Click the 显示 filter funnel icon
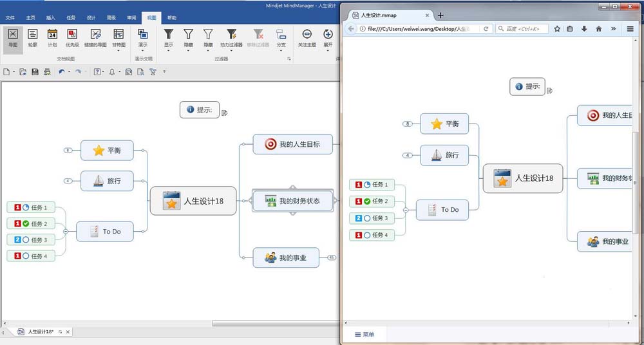 pyautogui.click(x=168, y=35)
